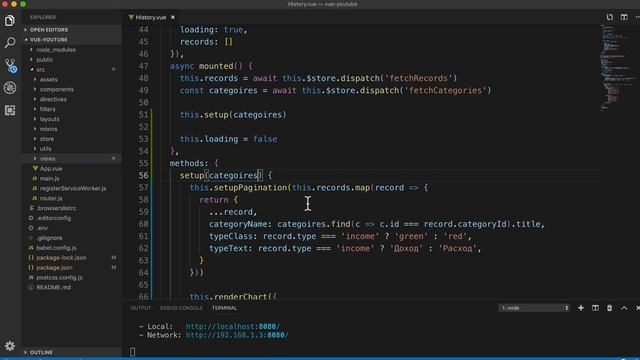This screenshot has height=360, width=640.
Task: Split the terminal panel
Action: pos(595,308)
